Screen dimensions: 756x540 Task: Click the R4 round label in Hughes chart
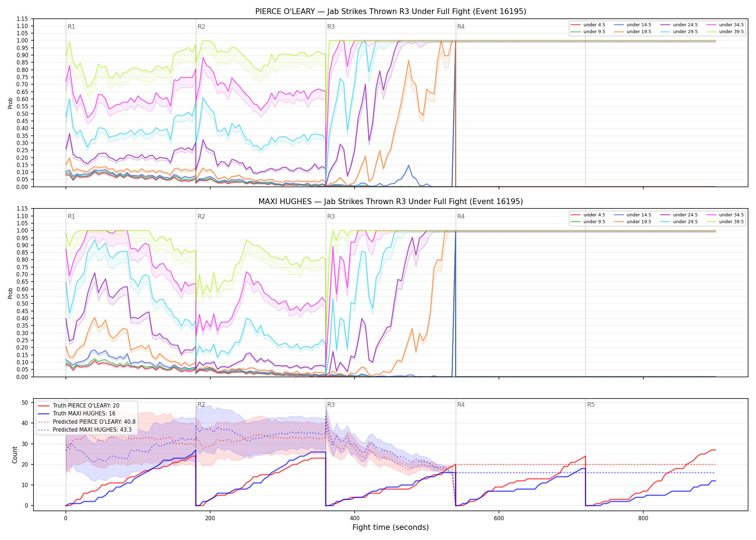click(x=461, y=216)
